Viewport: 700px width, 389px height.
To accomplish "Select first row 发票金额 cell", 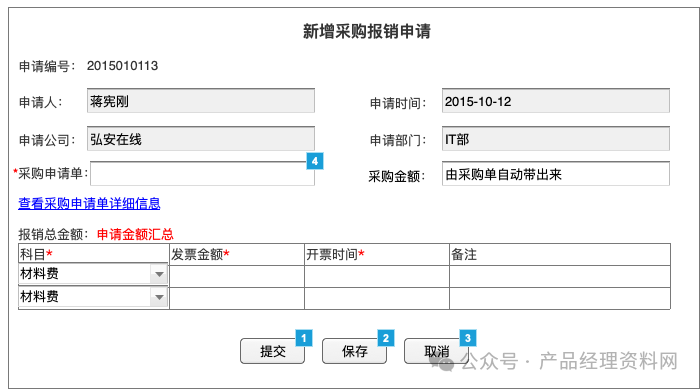I will click(237, 276).
